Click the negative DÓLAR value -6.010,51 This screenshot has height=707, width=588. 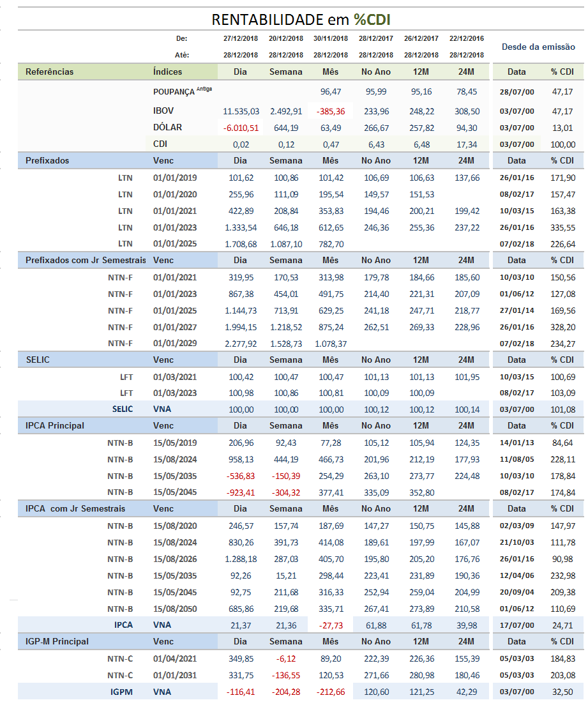(x=241, y=128)
